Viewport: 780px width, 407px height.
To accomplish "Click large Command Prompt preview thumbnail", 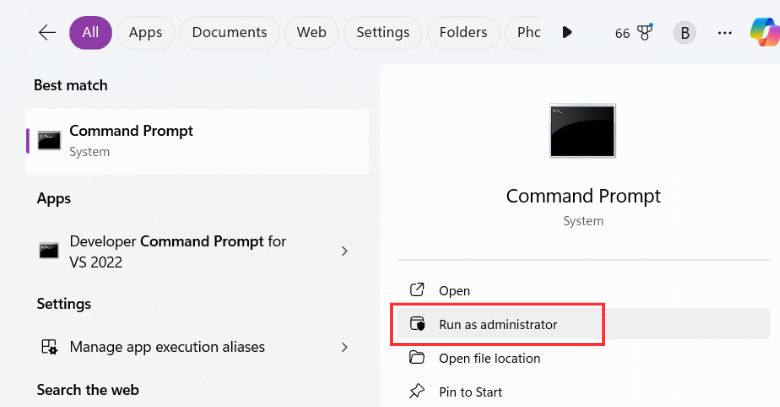I will [x=583, y=131].
